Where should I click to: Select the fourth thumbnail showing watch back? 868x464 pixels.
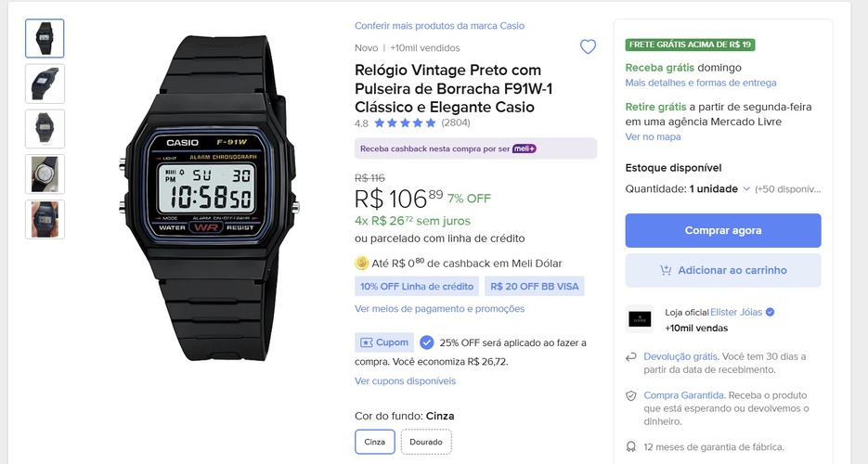[x=45, y=174]
